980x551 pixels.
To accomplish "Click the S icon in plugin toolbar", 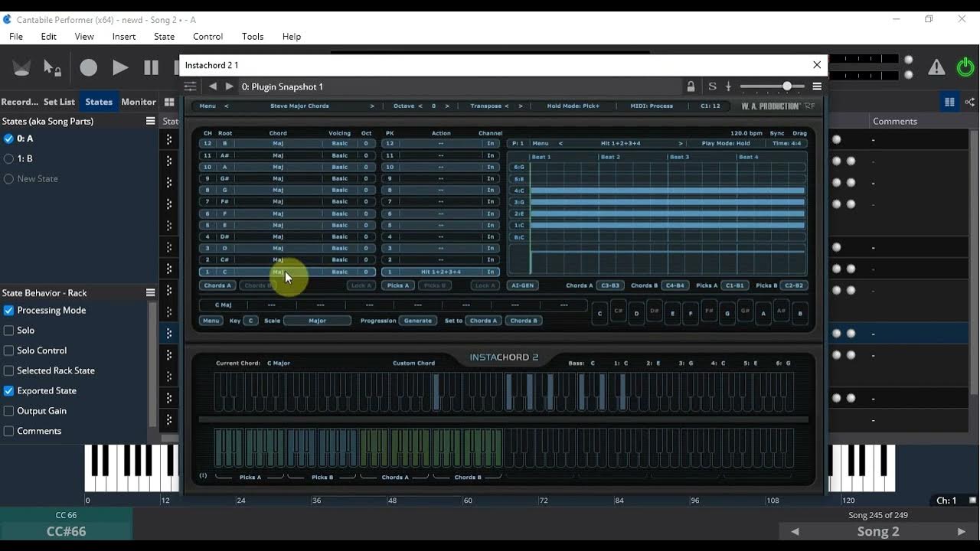I will coord(712,86).
